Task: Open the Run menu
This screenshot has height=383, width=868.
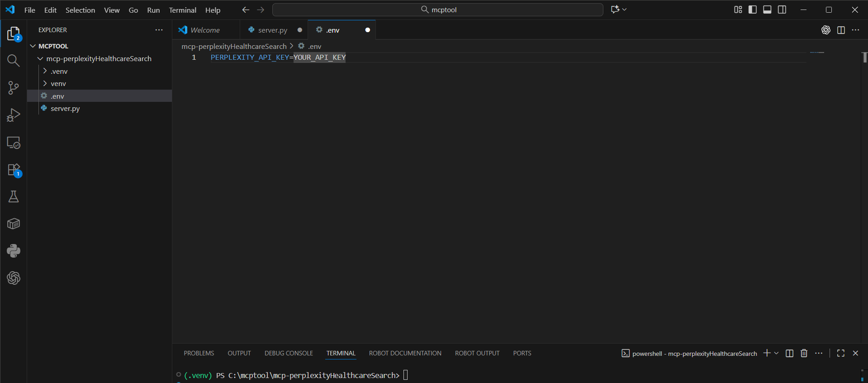Action: [153, 10]
